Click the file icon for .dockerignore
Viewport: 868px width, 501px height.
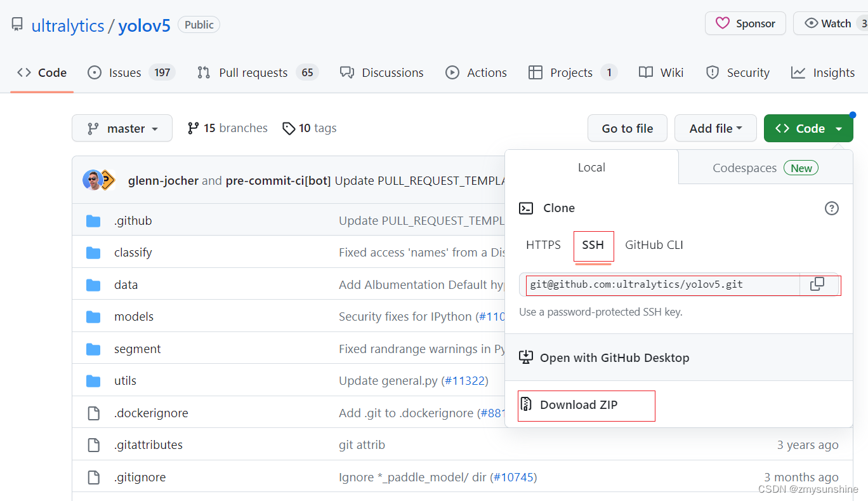93,413
